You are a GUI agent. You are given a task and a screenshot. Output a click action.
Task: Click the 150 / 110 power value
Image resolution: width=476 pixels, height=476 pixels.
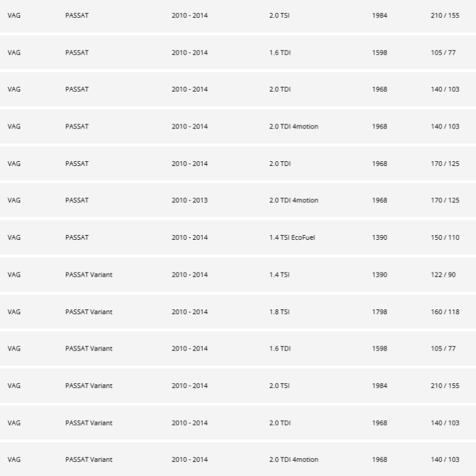pos(445,237)
